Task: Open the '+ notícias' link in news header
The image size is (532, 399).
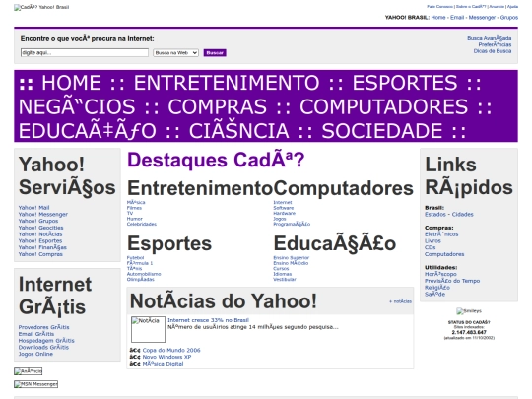Action: (x=400, y=301)
